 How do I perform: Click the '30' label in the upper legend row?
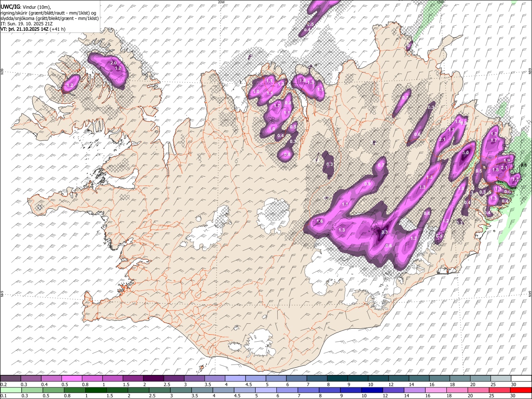click(x=514, y=384)
